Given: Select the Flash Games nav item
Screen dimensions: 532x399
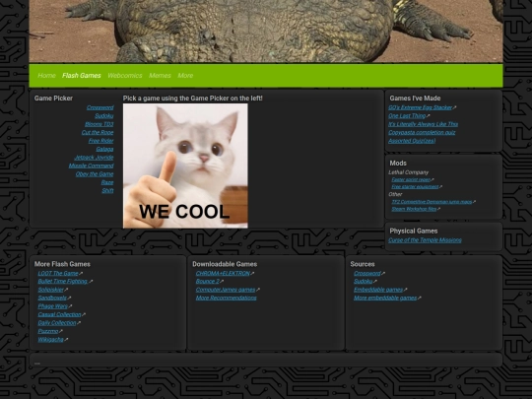Looking at the screenshot, I should point(82,75).
